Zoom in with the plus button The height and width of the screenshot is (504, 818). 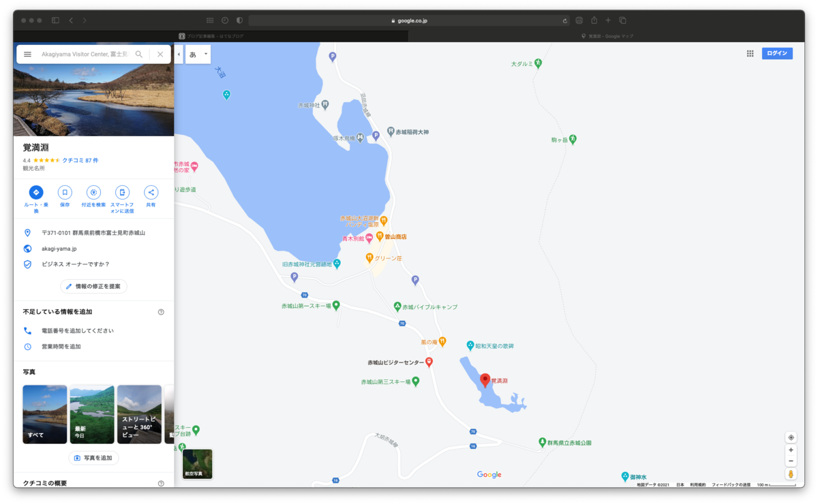(791, 450)
